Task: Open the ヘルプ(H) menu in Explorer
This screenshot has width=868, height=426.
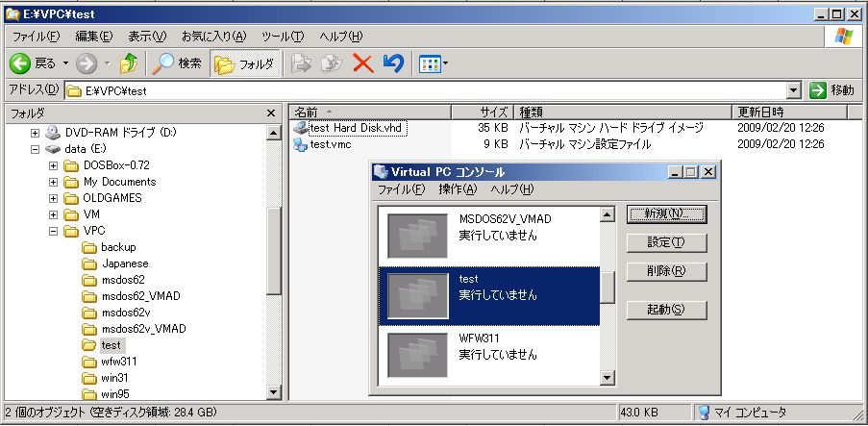Action: (x=341, y=37)
